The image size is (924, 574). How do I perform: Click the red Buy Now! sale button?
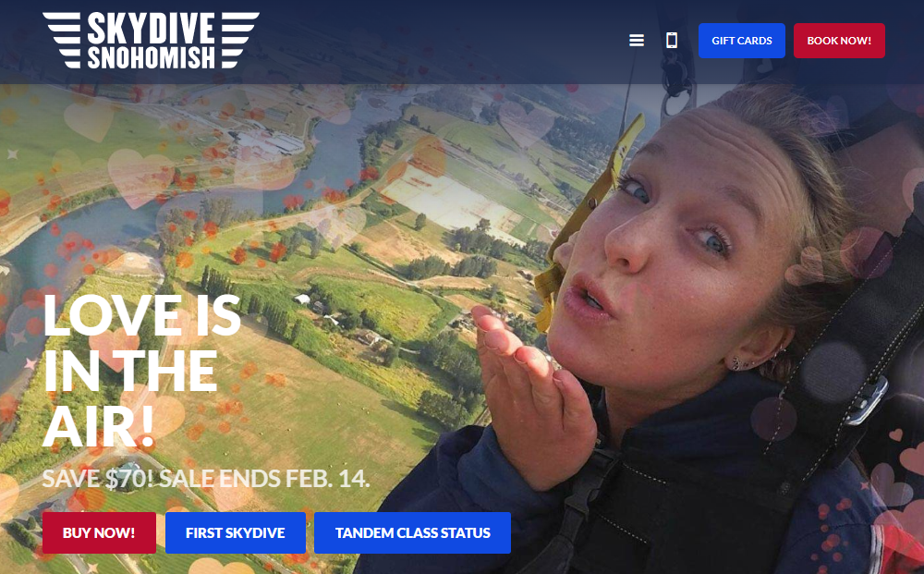[x=99, y=532]
